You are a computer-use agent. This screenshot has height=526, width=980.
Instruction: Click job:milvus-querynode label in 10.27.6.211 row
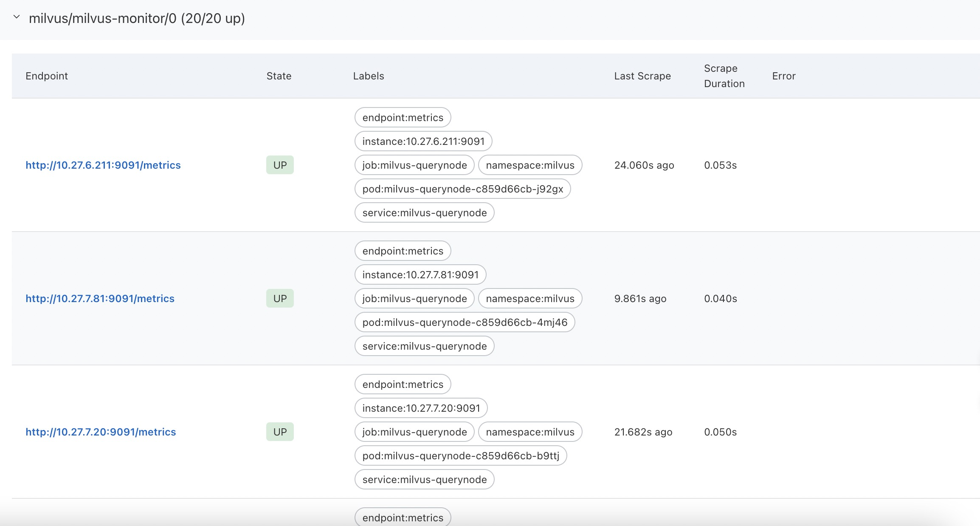(x=414, y=165)
